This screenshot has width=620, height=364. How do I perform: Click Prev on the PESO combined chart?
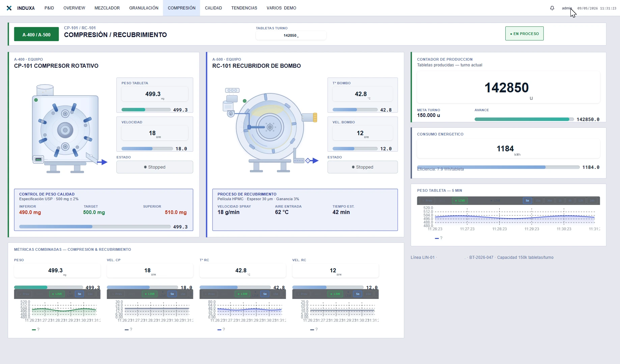[x=24, y=294]
